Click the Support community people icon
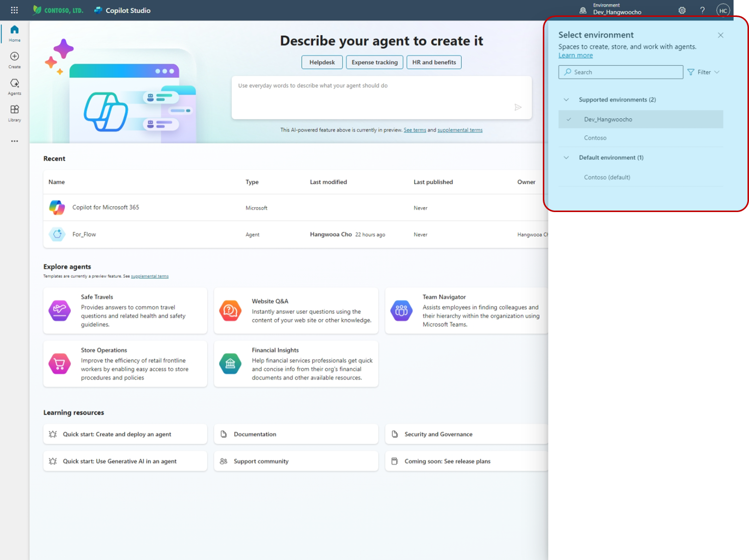Viewport: 749px width, 560px height. 224,461
